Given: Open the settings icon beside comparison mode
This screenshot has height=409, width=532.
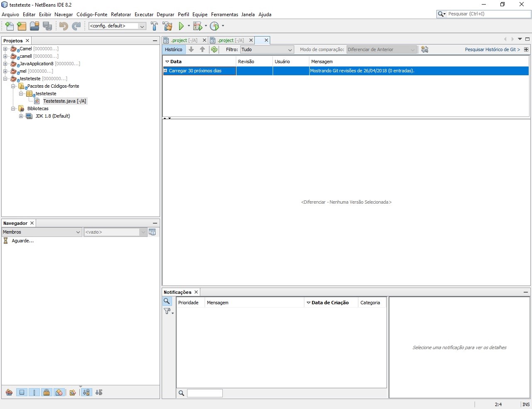Looking at the screenshot, I should [x=424, y=49].
